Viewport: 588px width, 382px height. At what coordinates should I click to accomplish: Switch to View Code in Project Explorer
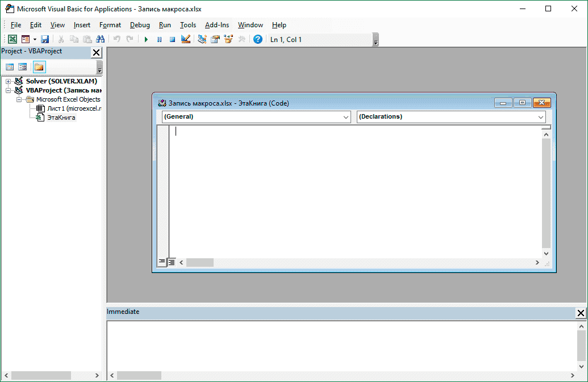coord(10,66)
